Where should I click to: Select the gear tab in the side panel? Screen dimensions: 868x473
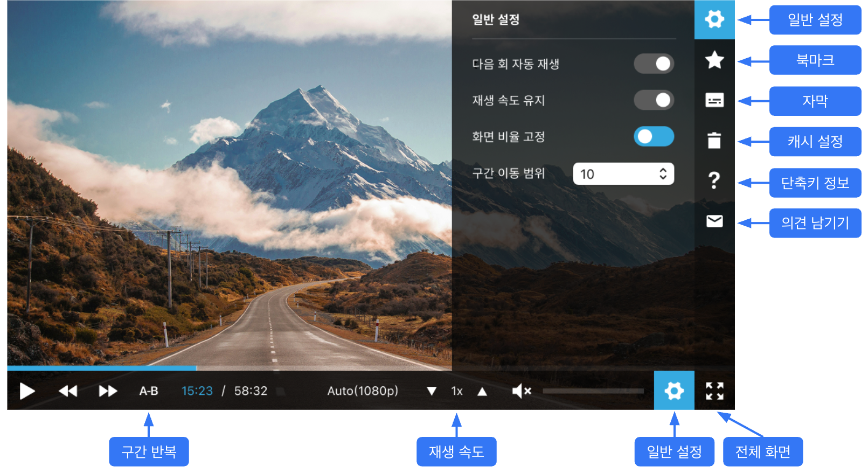tap(714, 20)
